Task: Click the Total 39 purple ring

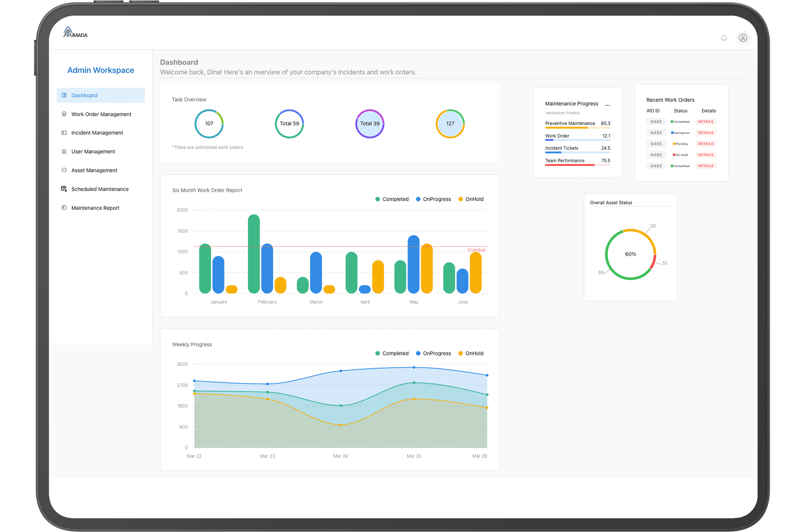Action: tap(370, 124)
